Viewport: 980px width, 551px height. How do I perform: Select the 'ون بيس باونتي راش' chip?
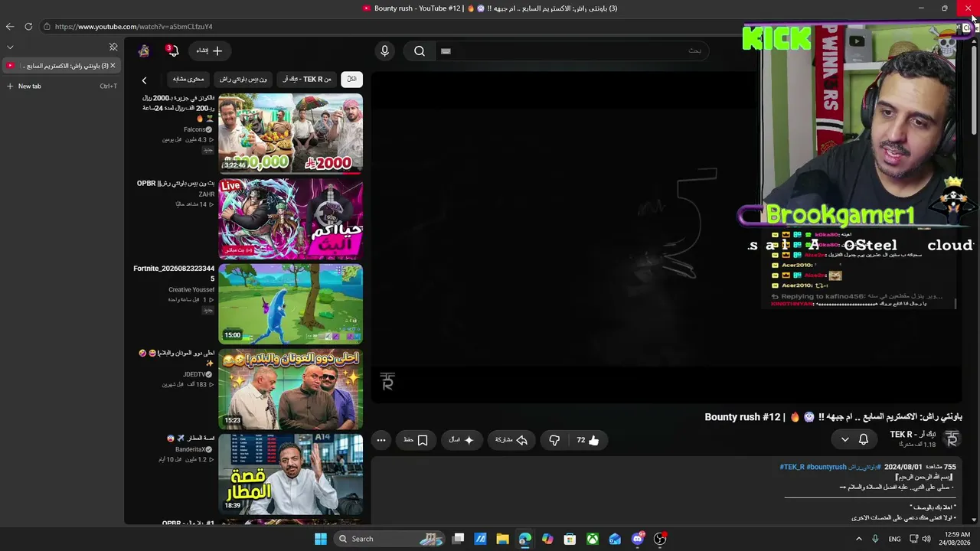[x=243, y=79]
